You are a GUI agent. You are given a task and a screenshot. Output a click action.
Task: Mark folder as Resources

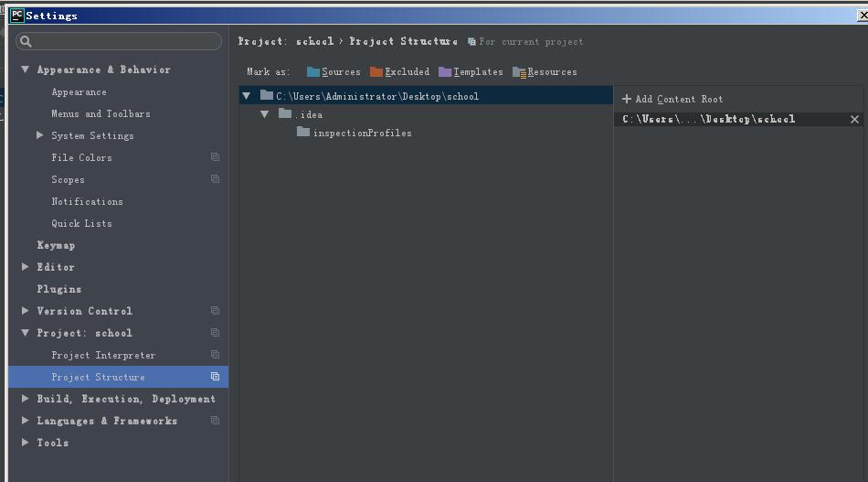(x=545, y=72)
